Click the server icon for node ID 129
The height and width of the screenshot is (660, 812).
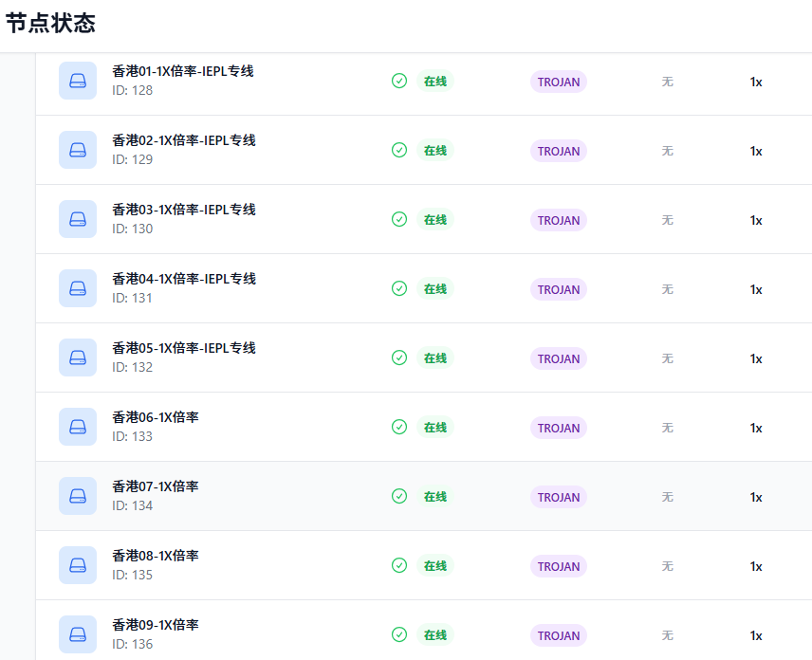click(78, 150)
